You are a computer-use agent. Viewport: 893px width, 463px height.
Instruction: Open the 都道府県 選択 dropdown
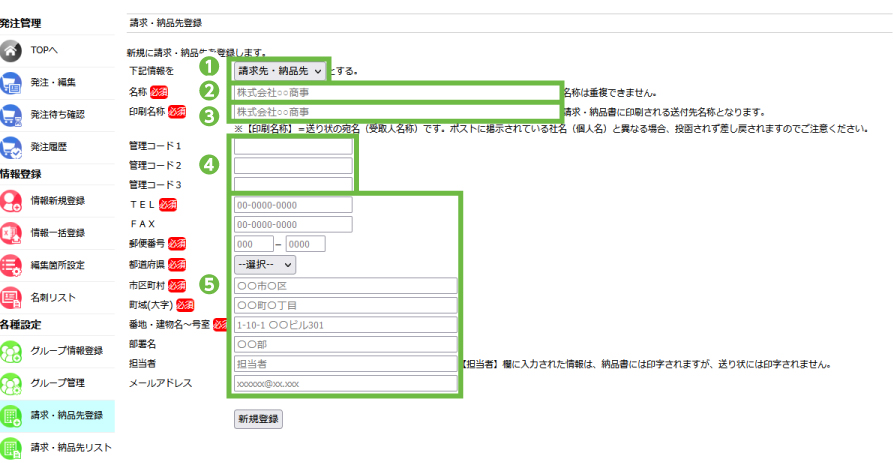(264, 264)
